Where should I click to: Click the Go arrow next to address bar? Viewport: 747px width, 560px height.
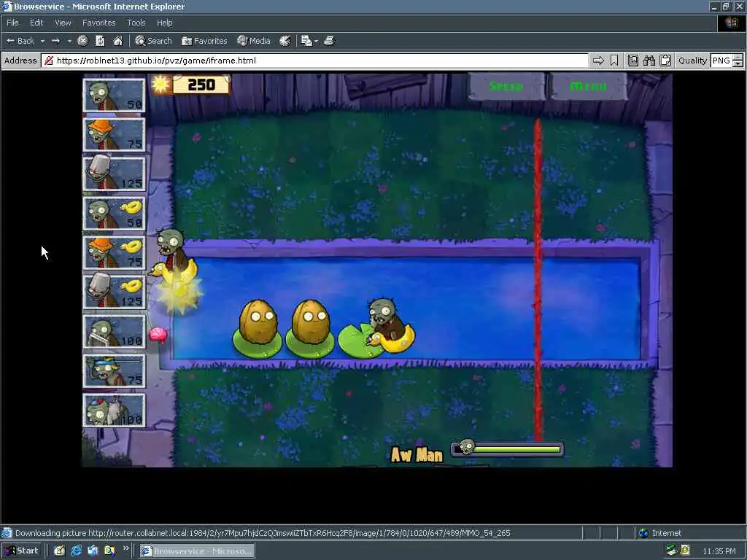click(598, 61)
